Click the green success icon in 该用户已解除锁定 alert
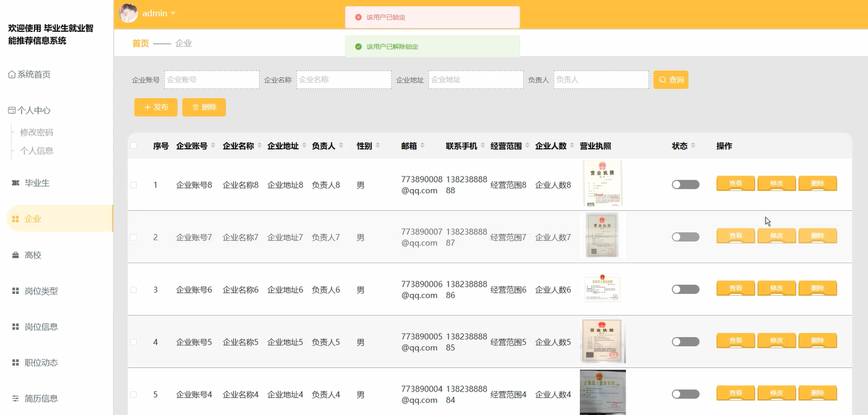Image resolution: width=868 pixels, height=415 pixels. coord(359,46)
